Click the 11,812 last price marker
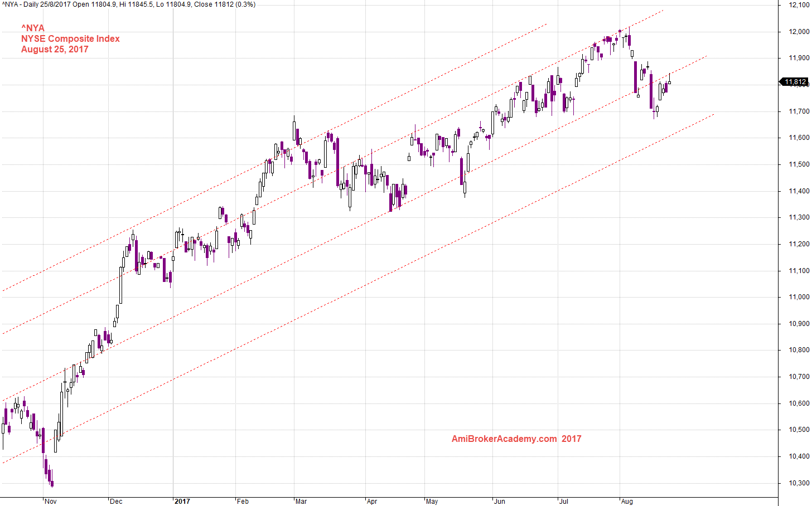Viewport: 812px width, 506px height. [794, 82]
